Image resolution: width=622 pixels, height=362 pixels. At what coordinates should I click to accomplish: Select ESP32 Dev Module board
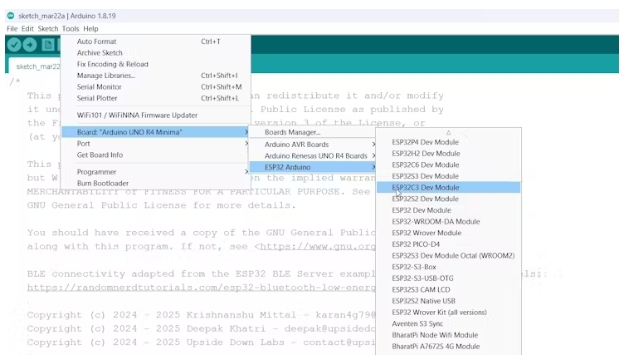448,210
